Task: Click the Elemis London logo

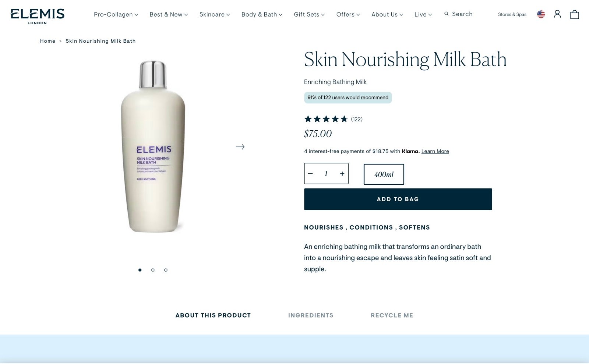Action: pos(38,17)
